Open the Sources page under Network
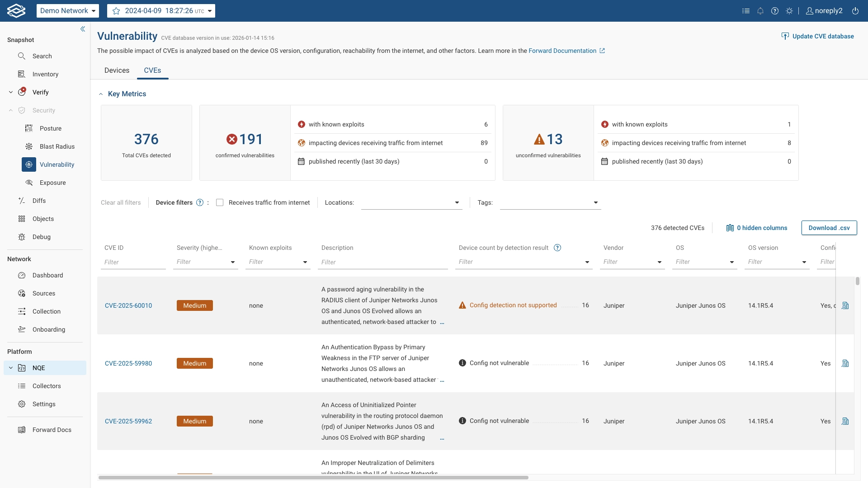Image resolution: width=868 pixels, height=488 pixels. (x=43, y=293)
